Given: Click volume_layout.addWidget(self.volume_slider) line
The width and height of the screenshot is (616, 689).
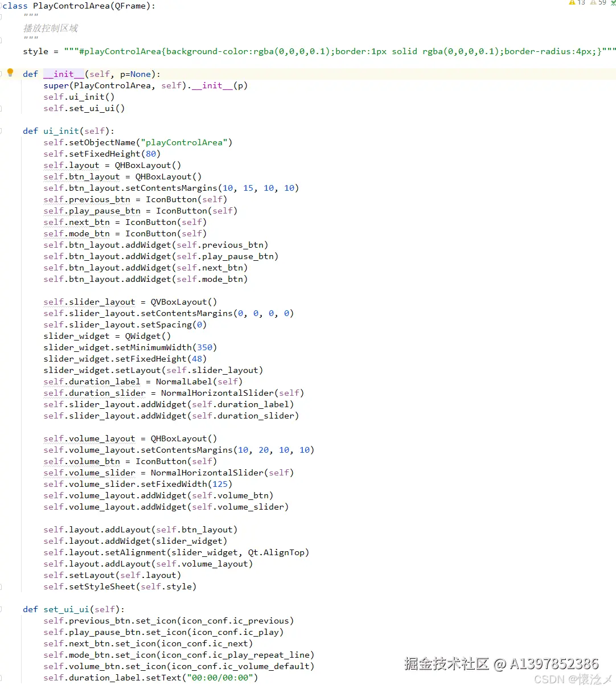Looking at the screenshot, I should tap(166, 507).
